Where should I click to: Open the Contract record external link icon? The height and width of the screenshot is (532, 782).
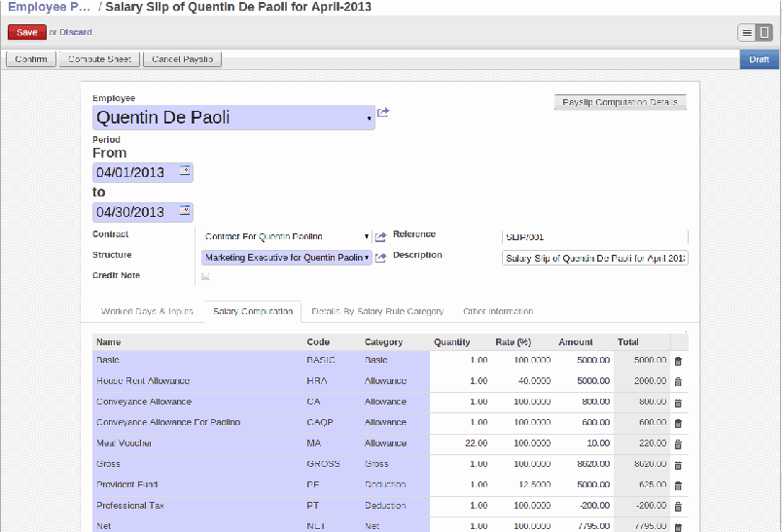point(380,236)
